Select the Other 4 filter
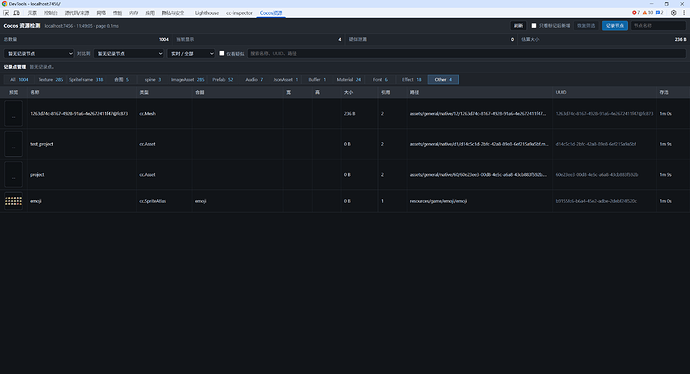This screenshot has height=374, width=690. (443, 80)
